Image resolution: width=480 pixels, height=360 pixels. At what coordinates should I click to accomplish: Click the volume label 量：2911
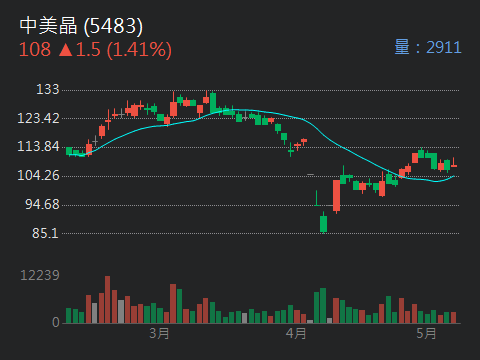click(x=428, y=47)
